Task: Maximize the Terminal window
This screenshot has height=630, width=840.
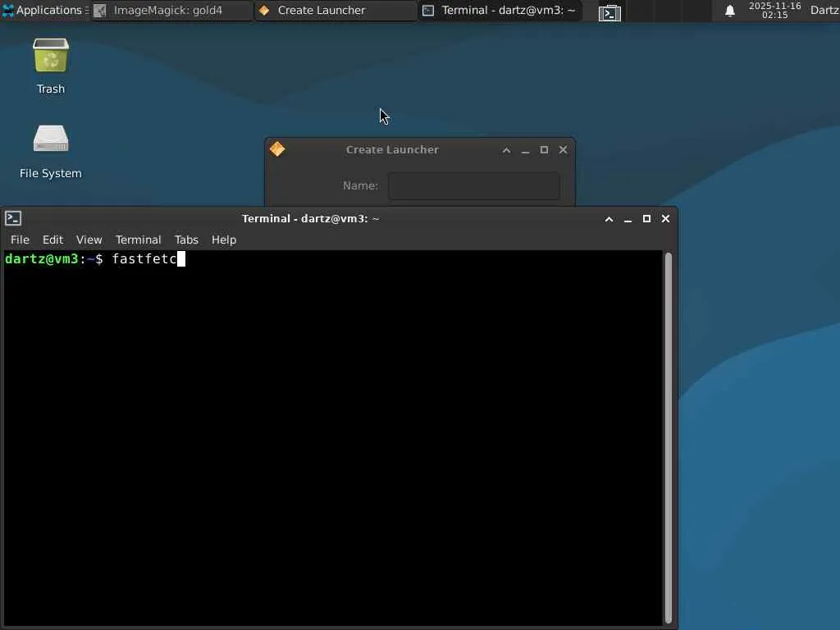Action: (646, 218)
